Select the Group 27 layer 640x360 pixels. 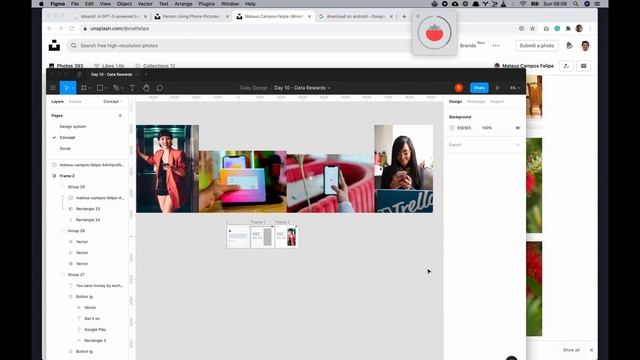(76, 275)
